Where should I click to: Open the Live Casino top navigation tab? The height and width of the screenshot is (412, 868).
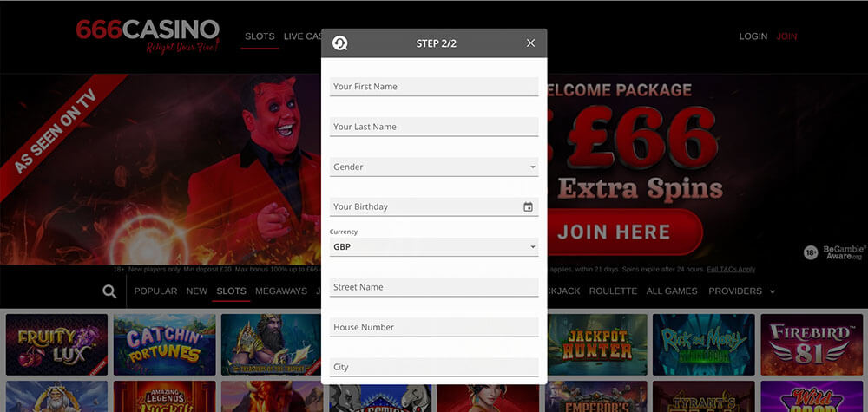click(x=303, y=36)
